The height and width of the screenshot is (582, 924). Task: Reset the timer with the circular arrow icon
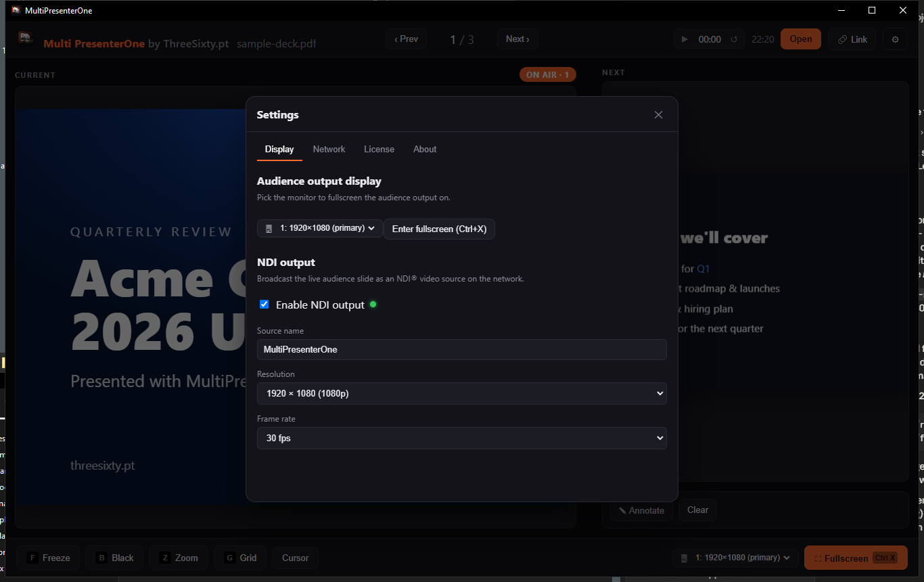tap(734, 39)
